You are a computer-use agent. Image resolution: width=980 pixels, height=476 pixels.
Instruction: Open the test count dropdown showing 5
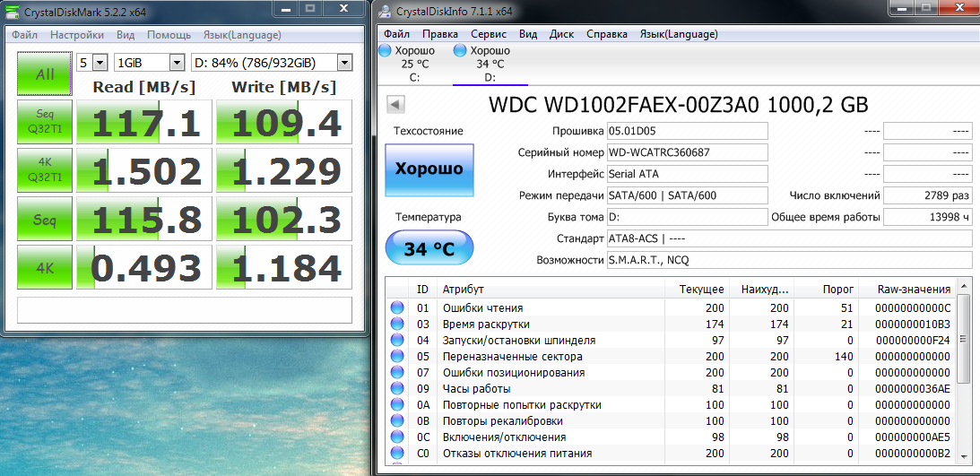click(x=91, y=63)
